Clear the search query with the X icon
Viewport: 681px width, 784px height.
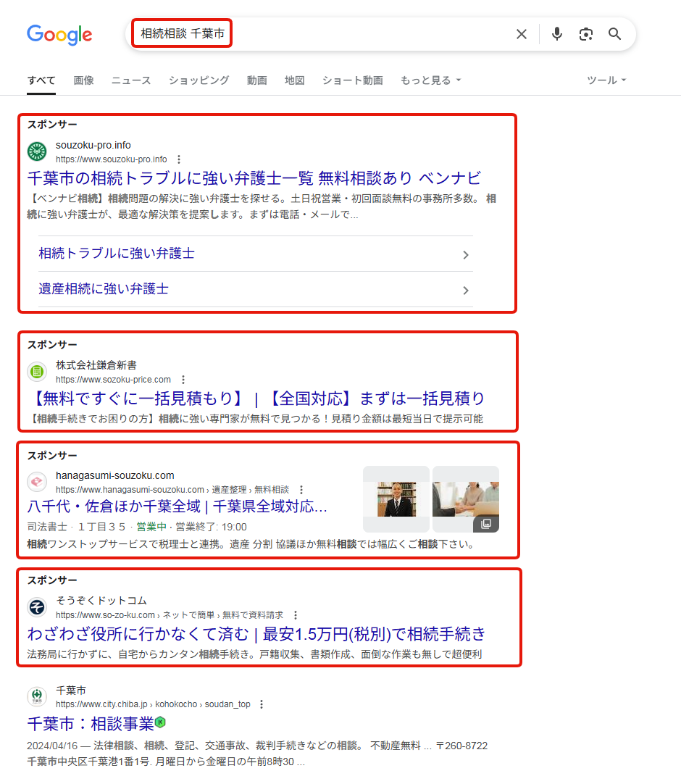522,34
